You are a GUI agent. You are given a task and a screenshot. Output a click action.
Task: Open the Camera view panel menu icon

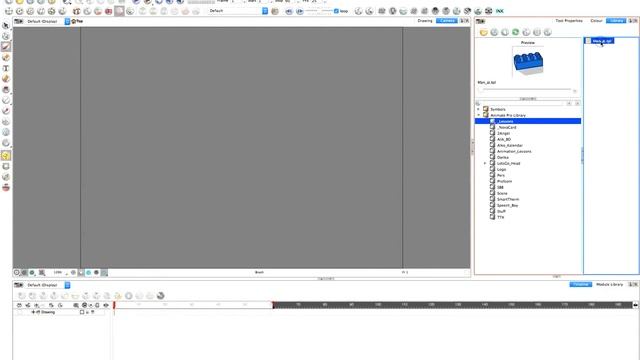click(x=18, y=21)
